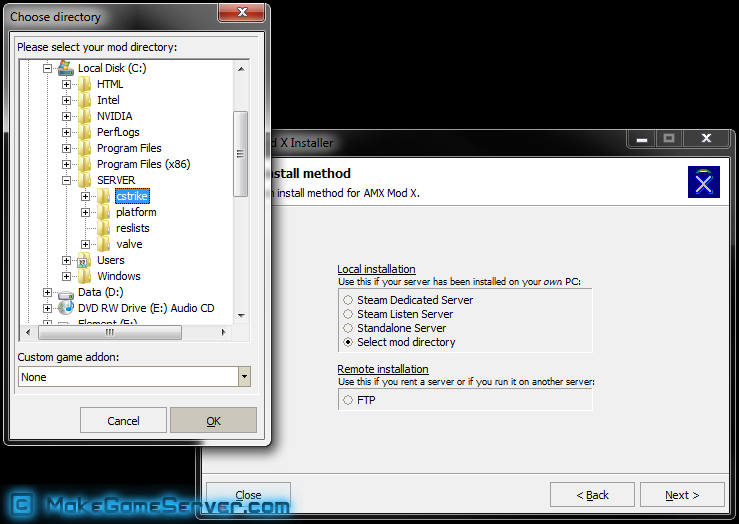Click the tree scroll left arrow
The image size is (739, 524).
point(28,332)
